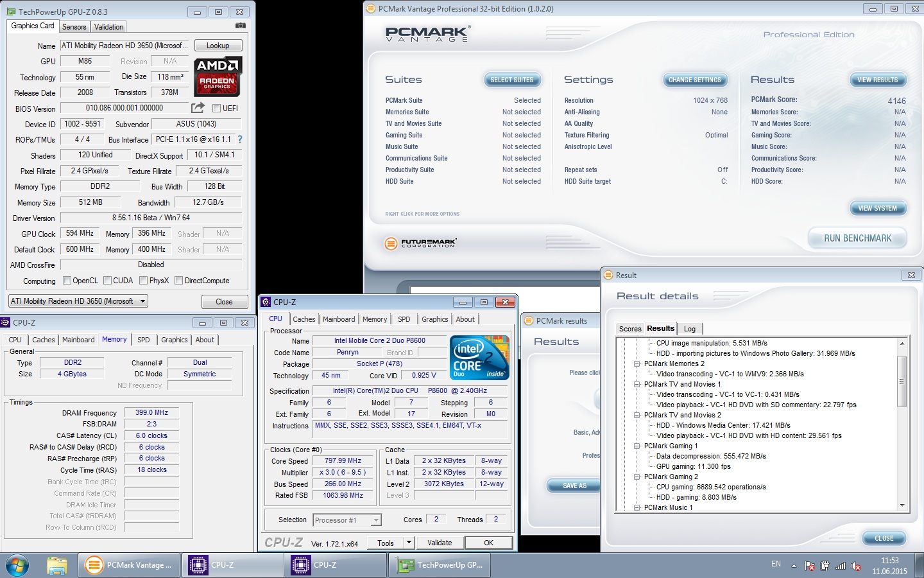The image size is (924, 578).
Task: Click scroll up arrow in Result details
Action: pyautogui.click(x=902, y=344)
